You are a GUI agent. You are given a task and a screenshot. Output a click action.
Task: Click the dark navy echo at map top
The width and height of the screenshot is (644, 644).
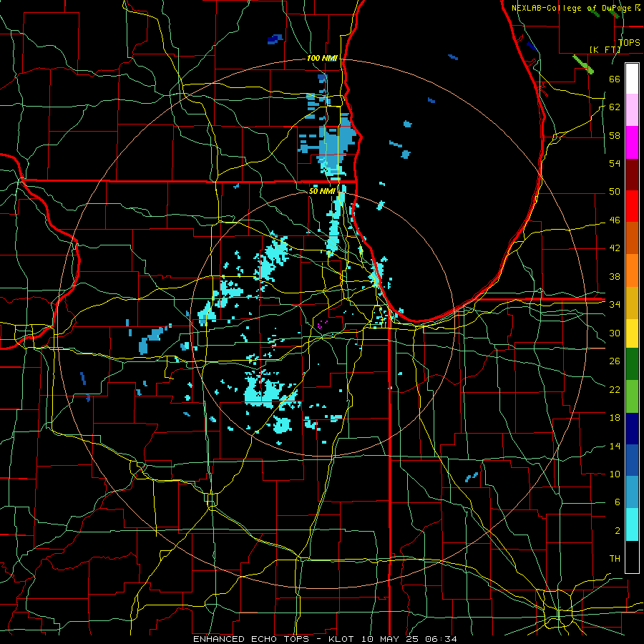pyautogui.click(x=275, y=39)
